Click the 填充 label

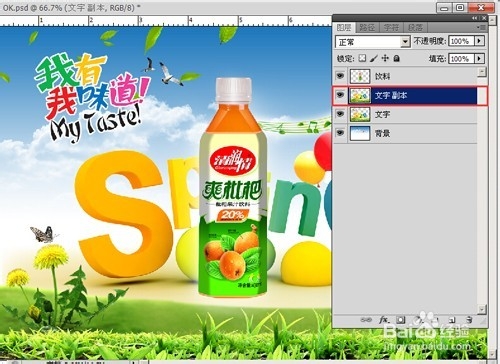tap(437, 59)
